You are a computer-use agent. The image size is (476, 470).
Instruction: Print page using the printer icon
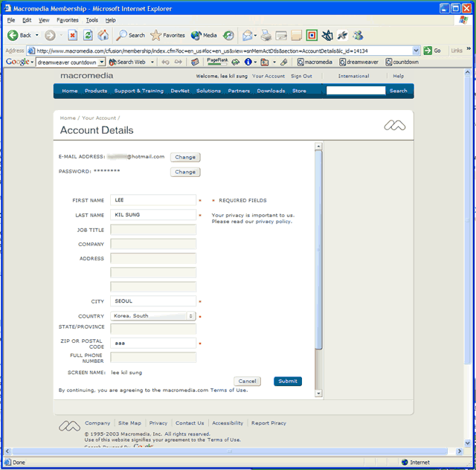click(x=266, y=36)
